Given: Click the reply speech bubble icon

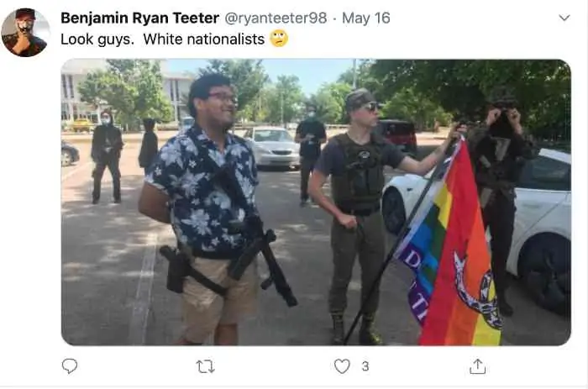Looking at the screenshot, I should click(x=70, y=365).
